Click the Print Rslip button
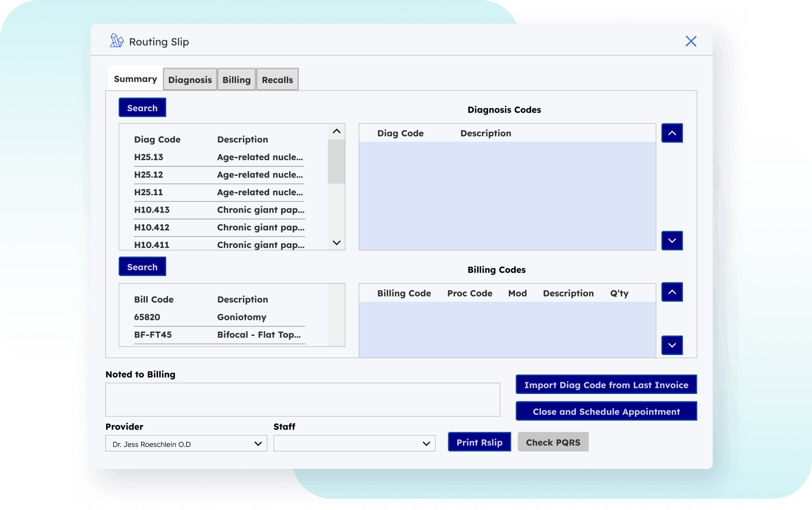Image resolution: width=812 pixels, height=510 pixels. tap(479, 442)
